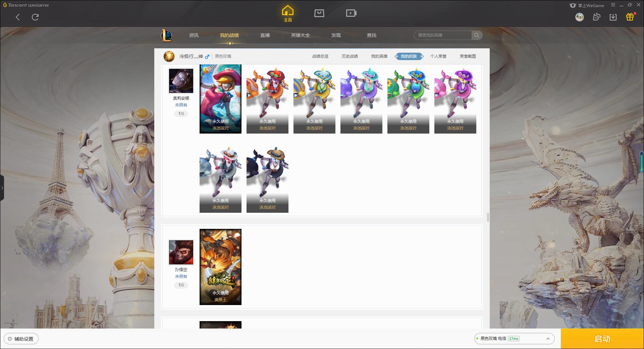This screenshot has height=349, width=644.
Task: Click the League of Legends logo
Action: tap(166, 35)
